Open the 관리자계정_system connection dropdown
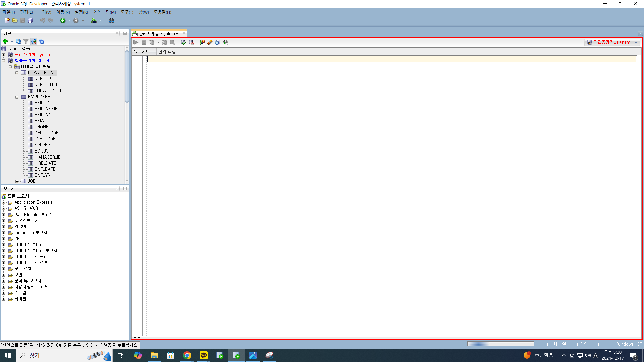Screen dimensions: 644x362 coord(636,42)
